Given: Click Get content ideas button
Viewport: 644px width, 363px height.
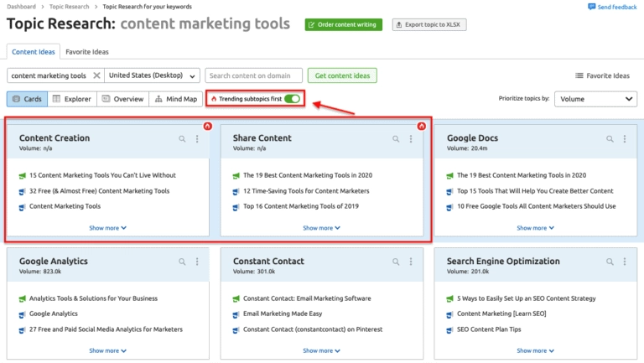Looking at the screenshot, I should click(x=342, y=75).
